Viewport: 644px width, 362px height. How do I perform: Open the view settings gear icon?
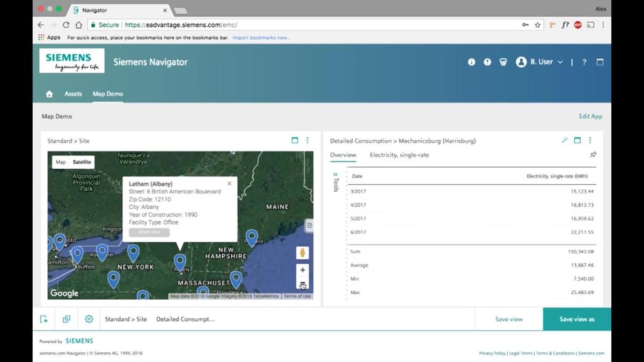coord(89,319)
